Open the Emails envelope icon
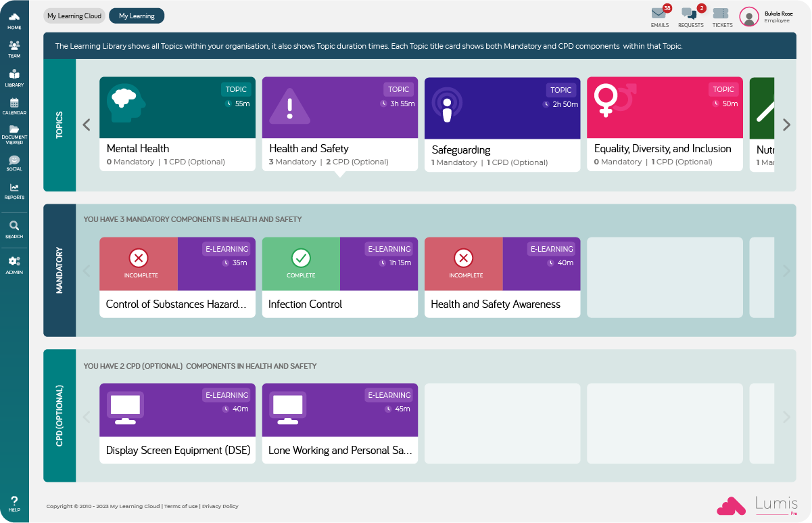 (x=659, y=14)
